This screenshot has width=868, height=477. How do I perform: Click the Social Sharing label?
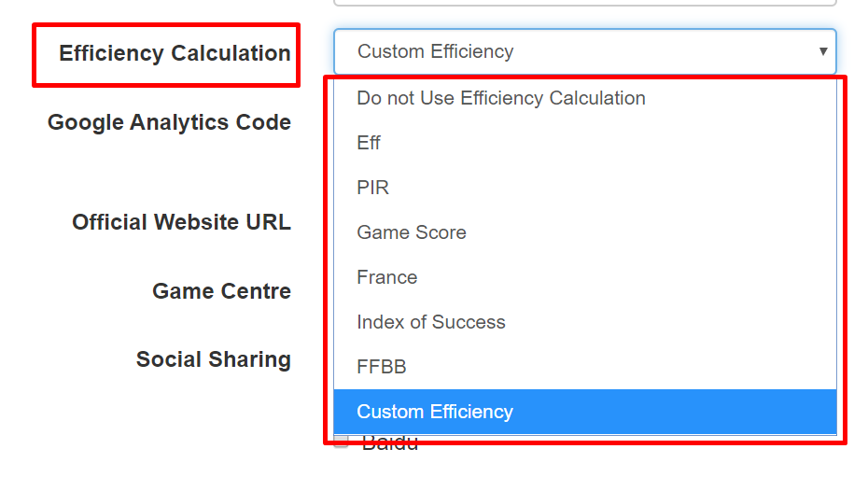pyautogui.click(x=213, y=359)
